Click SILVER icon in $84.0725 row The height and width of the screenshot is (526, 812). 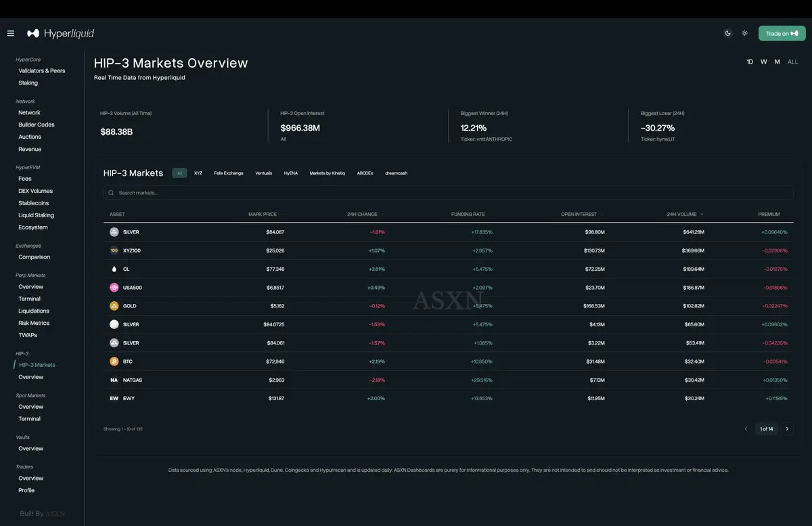(x=114, y=324)
